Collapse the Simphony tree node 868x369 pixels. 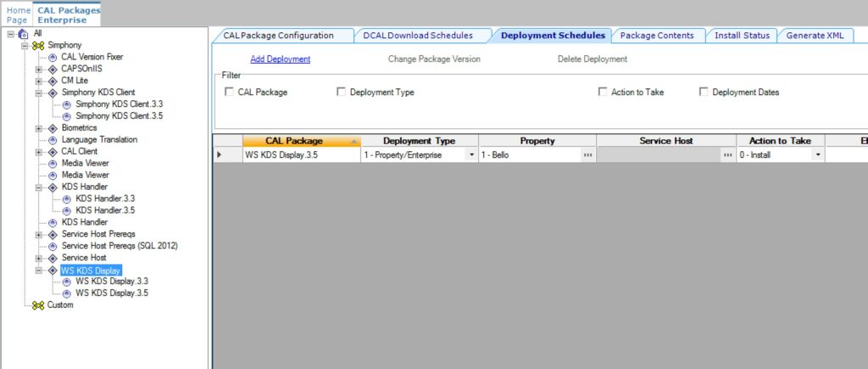point(25,46)
